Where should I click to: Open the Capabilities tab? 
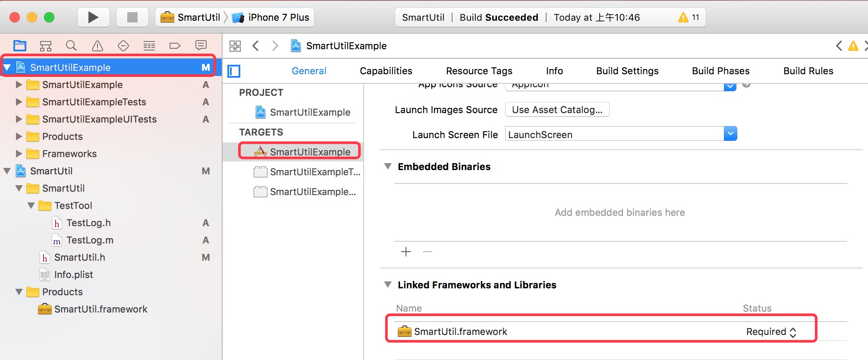pyautogui.click(x=386, y=71)
